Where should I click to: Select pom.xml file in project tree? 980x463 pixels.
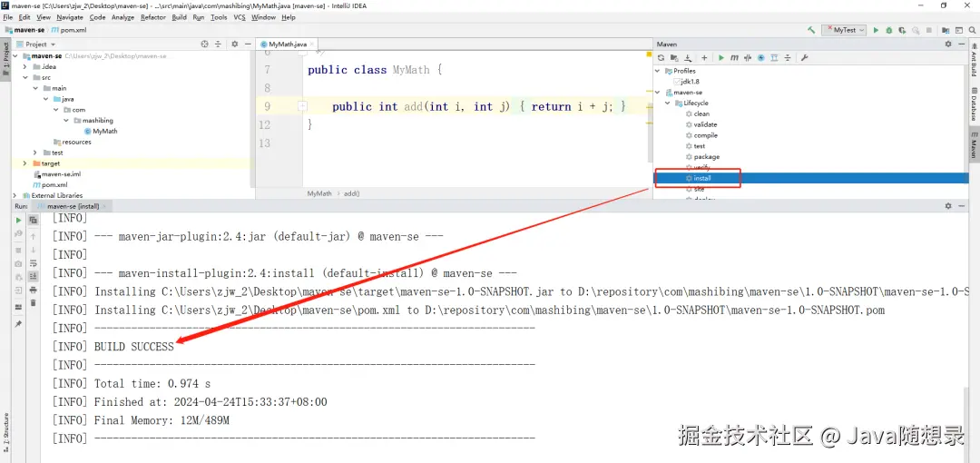point(50,184)
